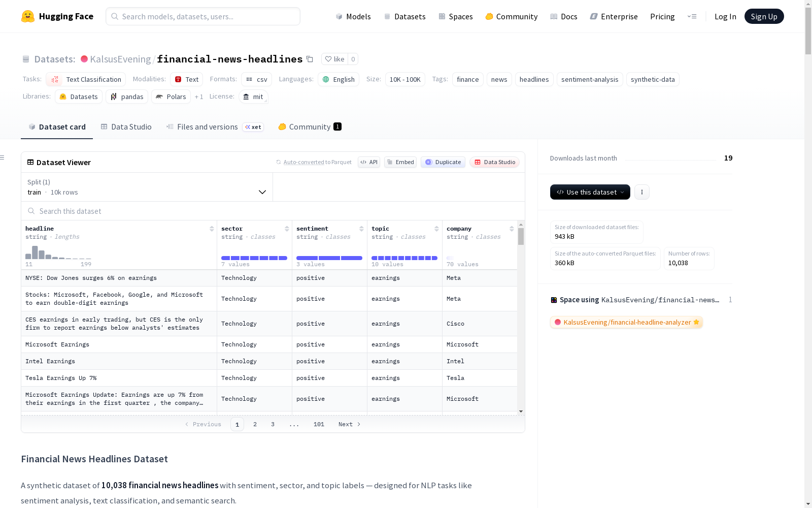Screen dimensions: 812x508
Task: Sort by the sentiment column arrows
Action: click(x=361, y=229)
